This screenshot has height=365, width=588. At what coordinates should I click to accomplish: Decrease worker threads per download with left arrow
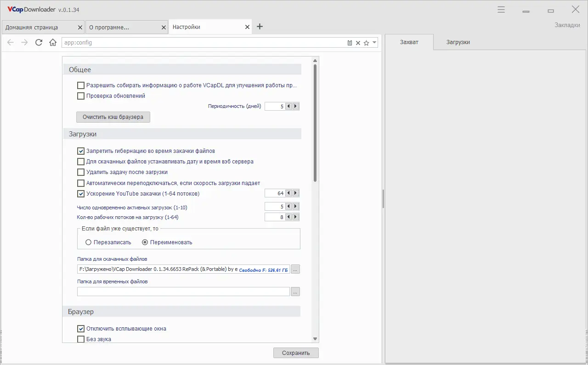tap(288, 217)
